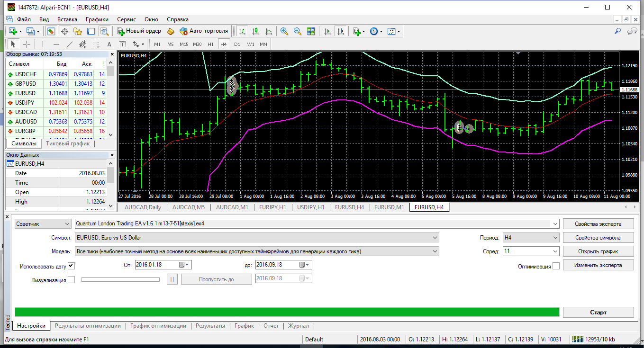Open the 'Файл' menu
Viewport: 644px width, 348px height.
pos(24,19)
